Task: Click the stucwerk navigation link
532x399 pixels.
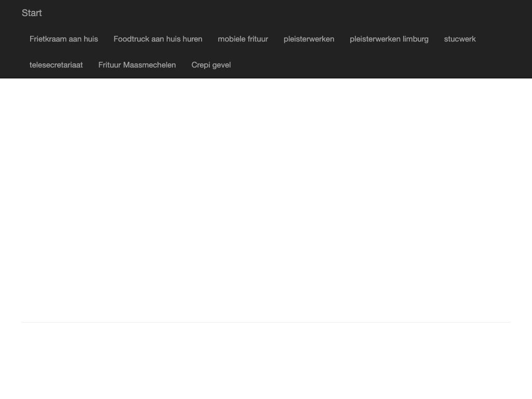Action: pyautogui.click(x=460, y=39)
